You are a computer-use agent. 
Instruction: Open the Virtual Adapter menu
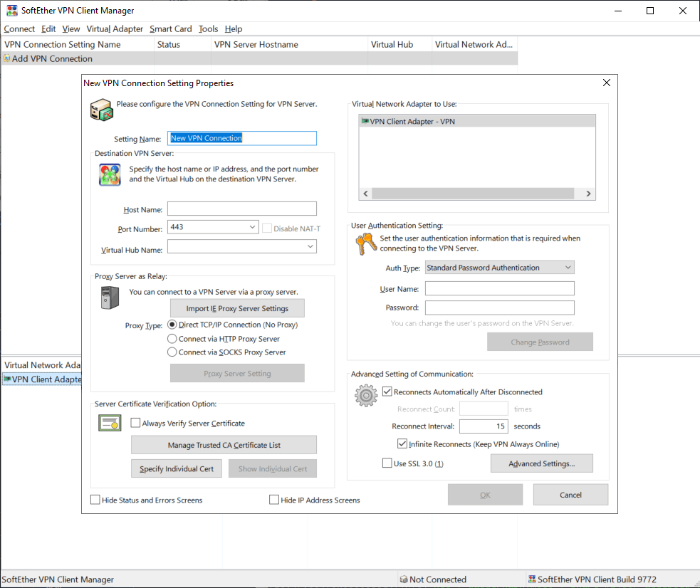(x=115, y=29)
